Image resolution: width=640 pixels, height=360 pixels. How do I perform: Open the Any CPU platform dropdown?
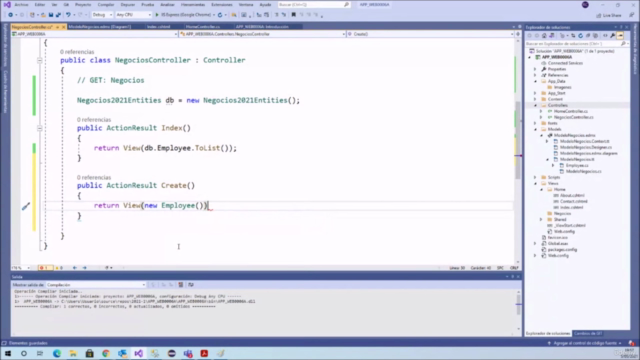tap(133, 15)
